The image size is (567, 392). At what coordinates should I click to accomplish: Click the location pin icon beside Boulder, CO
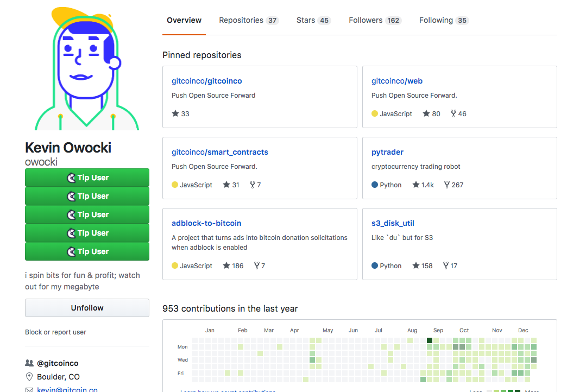(29, 376)
